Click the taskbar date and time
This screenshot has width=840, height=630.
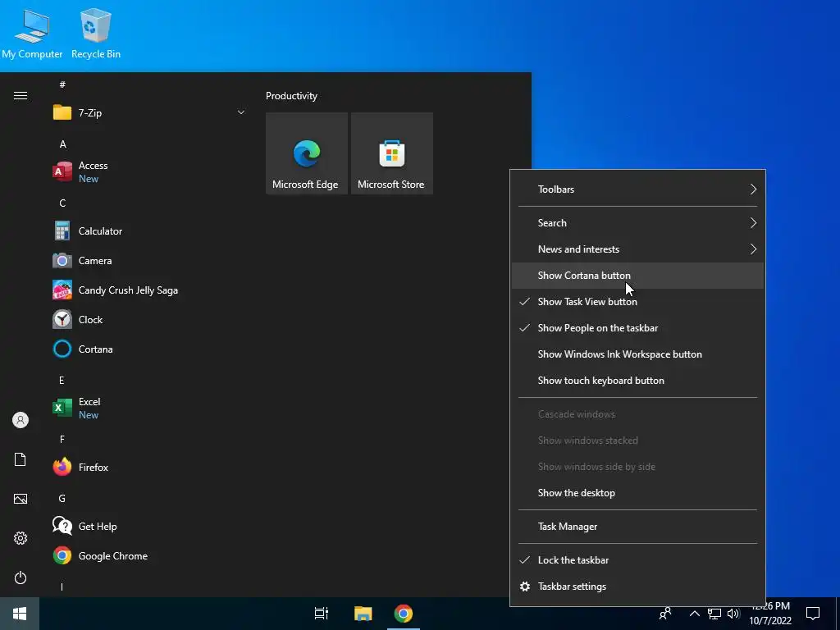click(770, 614)
